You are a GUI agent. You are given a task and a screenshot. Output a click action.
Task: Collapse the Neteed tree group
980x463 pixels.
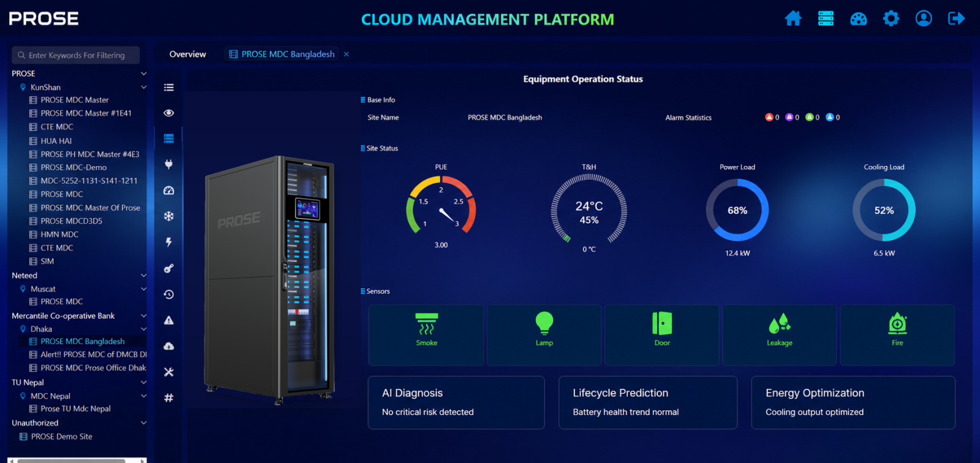(143, 276)
